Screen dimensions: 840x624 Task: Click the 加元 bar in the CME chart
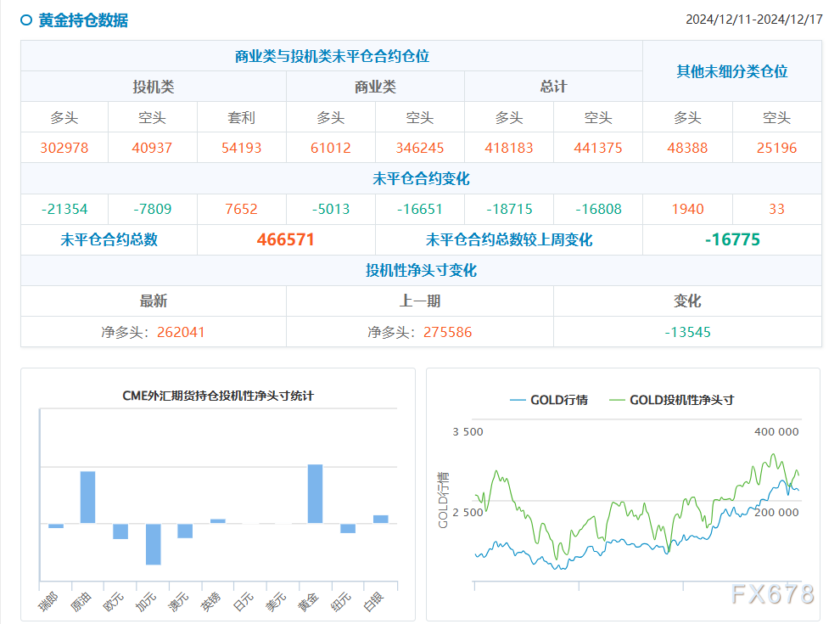[x=152, y=543]
